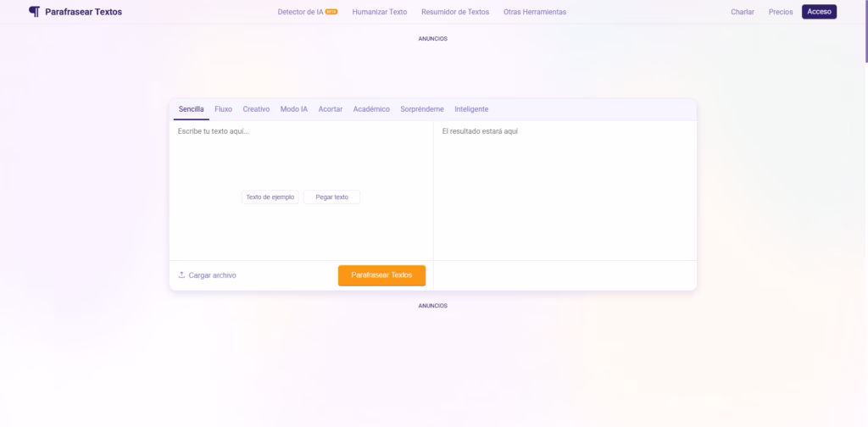Click the Parafrasear Textos paragraph logo icon
Screen dimensions: 868x427
click(34, 12)
